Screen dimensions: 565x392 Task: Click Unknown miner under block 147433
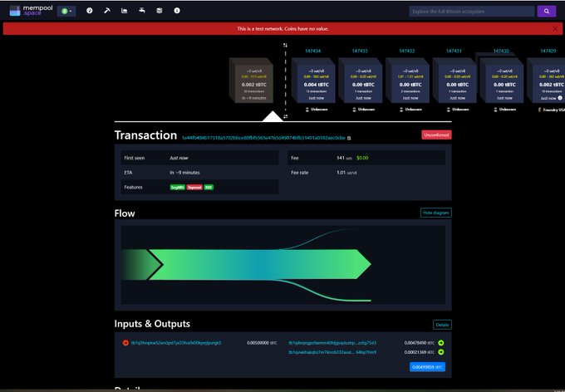pos(363,109)
